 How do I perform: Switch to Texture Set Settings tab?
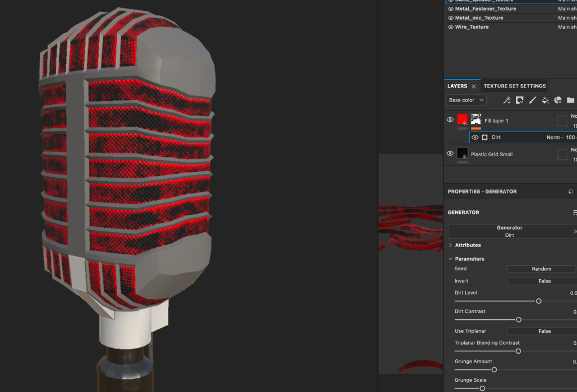(514, 86)
